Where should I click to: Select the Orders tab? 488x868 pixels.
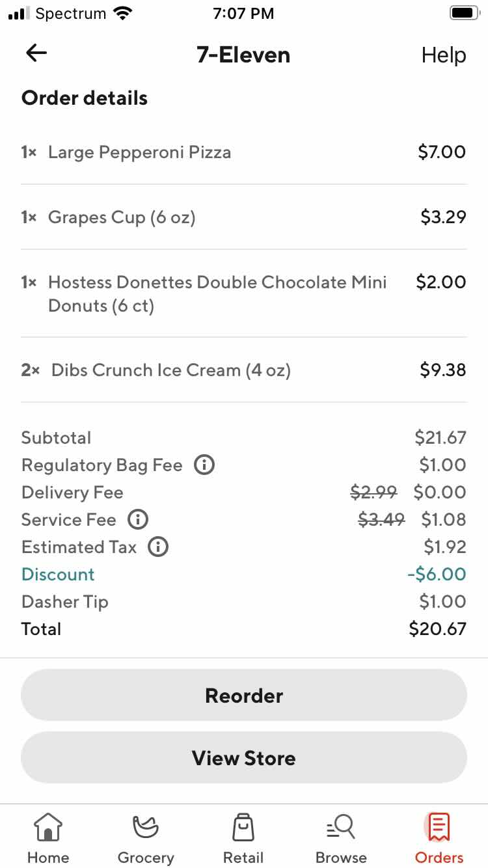click(x=439, y=839)
